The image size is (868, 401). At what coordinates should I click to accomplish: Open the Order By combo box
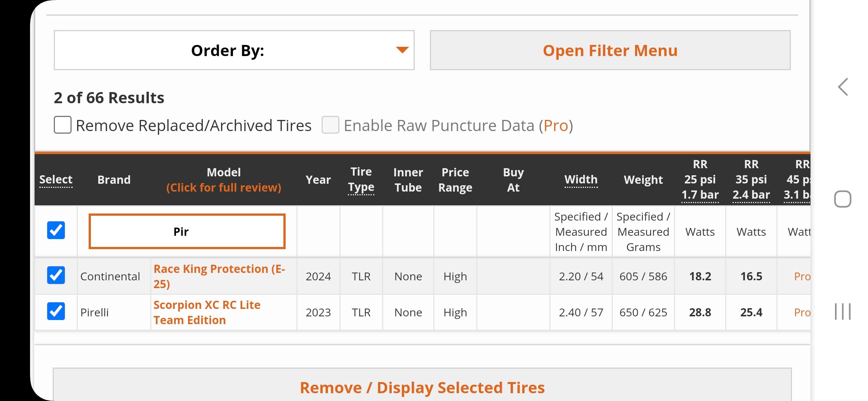[x=234, y=50]
